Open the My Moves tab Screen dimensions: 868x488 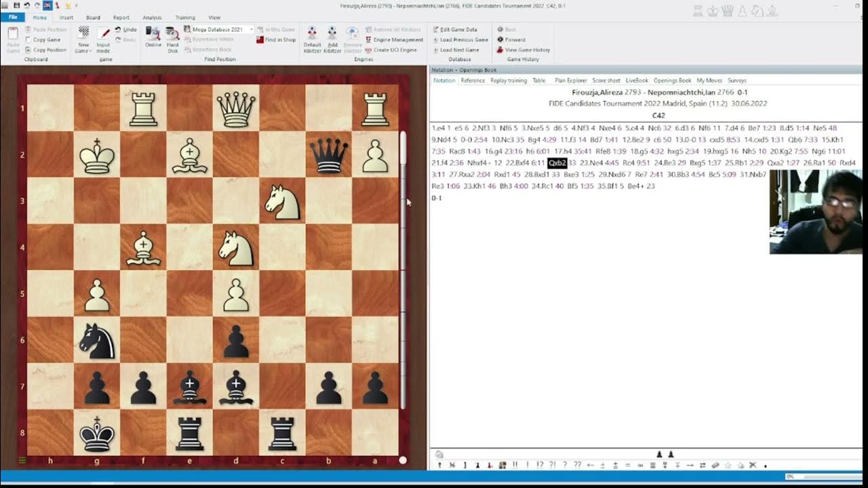point(709,81)
